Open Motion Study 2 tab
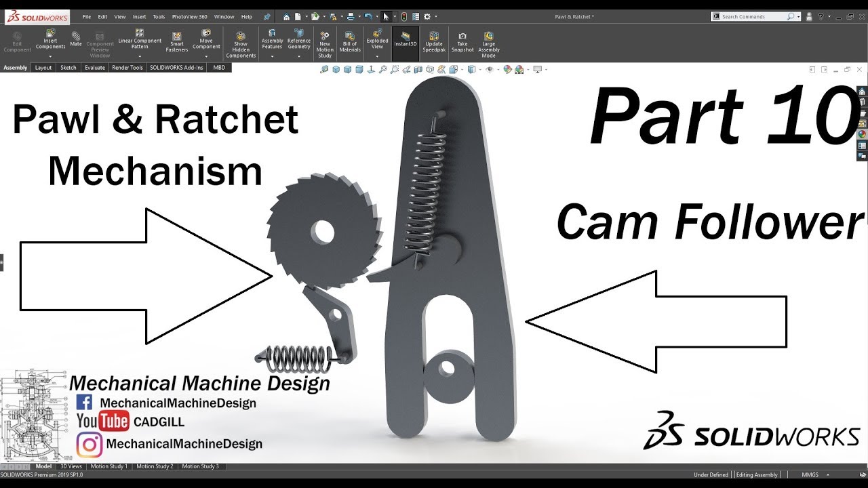 (155, 466)
